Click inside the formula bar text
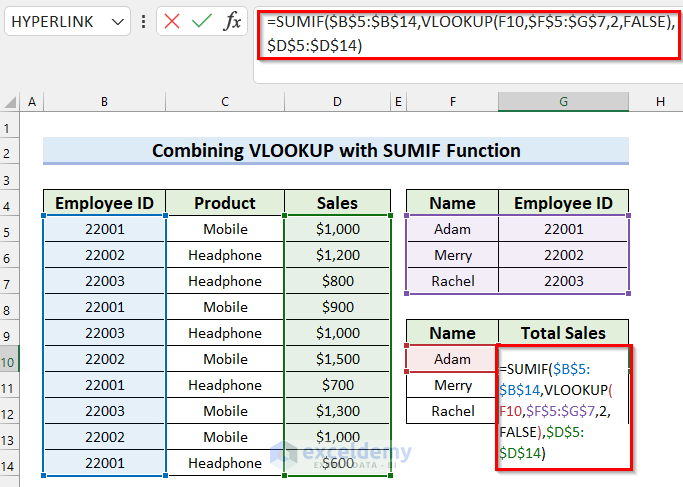The width and height of the screenshot is (683, 487). point(469,34)
